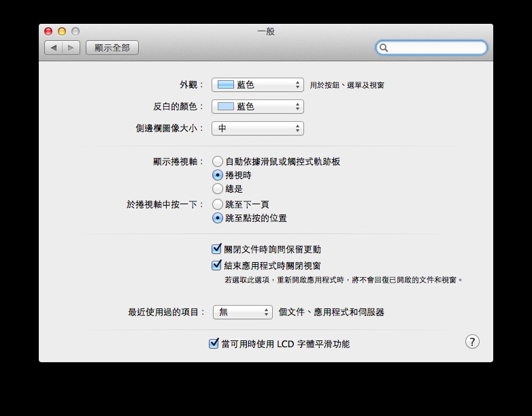
Task: Select 自動依據滑鼠或觸控式軌跡板 radio button
Action: [x=218, y=161]
